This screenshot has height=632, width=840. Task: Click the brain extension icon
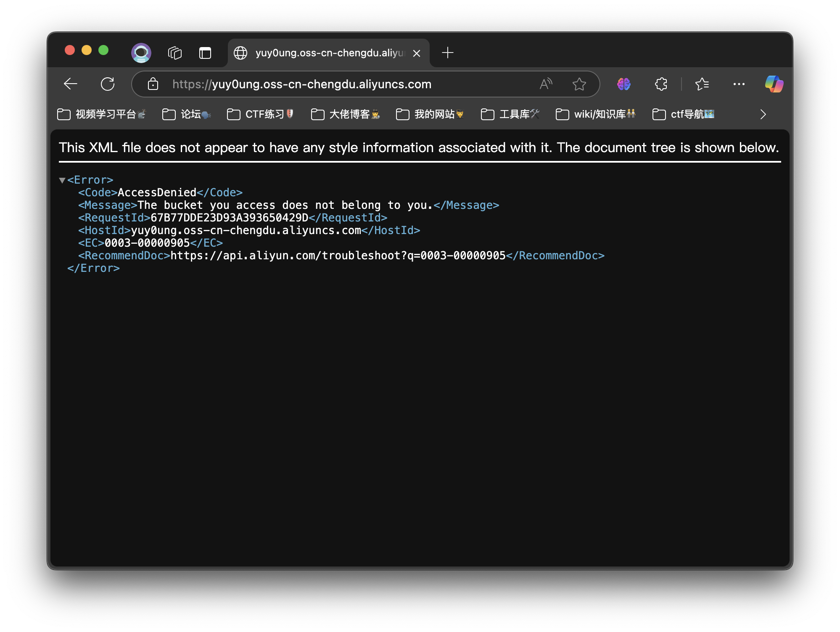623,84
